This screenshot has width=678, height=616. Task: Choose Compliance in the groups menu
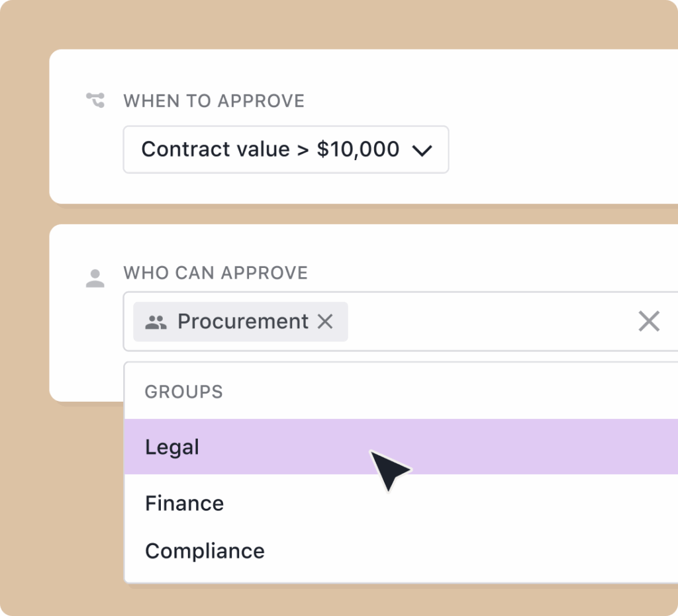[205, 550]
